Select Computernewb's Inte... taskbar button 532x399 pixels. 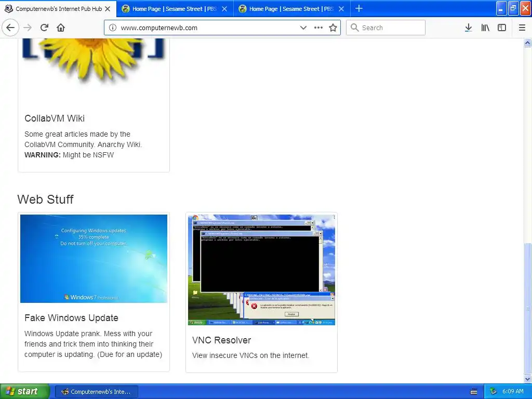click(96, 392)
